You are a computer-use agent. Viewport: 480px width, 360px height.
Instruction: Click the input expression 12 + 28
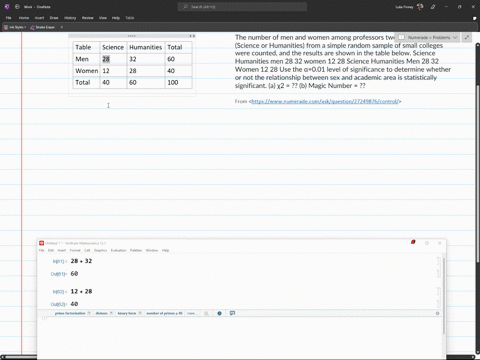pyautogui.click(x=81, y=291)
